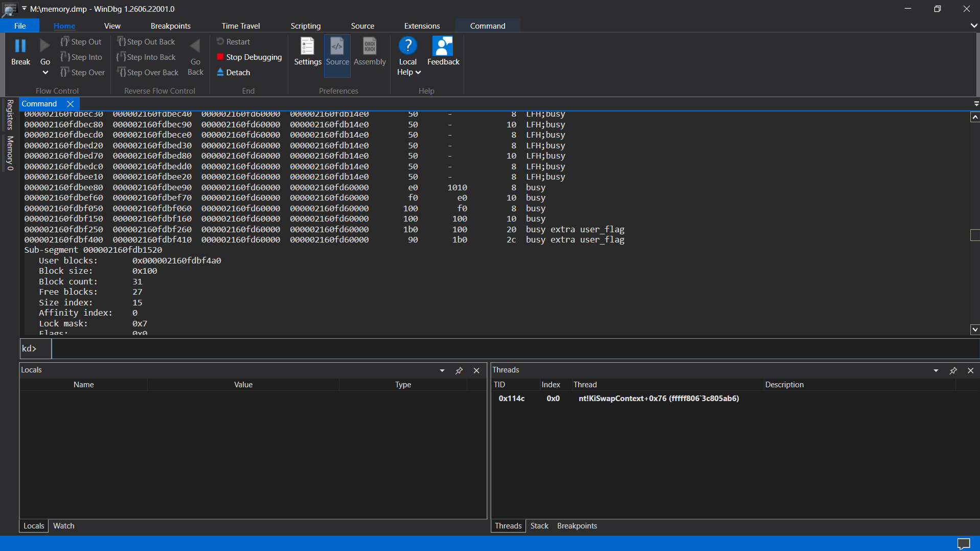
Task: Pin the Locals panel
Action: coord(459,370)
